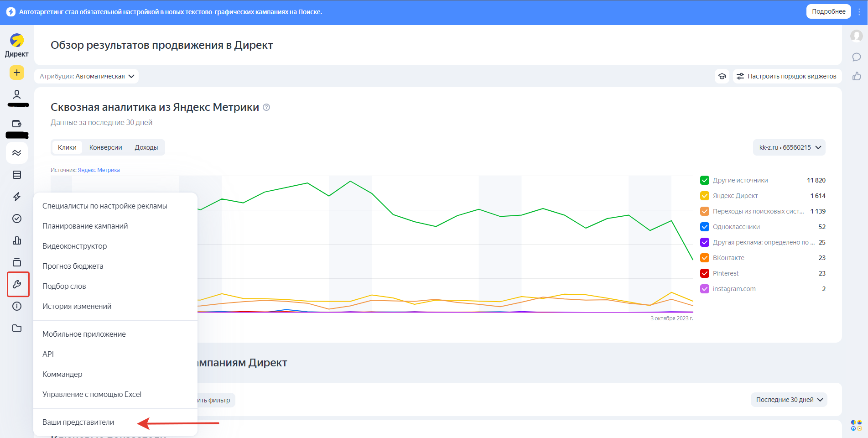Image resolution: width=868 pixels, height=438 pixels.
Task: Select Специалисты по настройке рекламы
Action: (115, 206)
